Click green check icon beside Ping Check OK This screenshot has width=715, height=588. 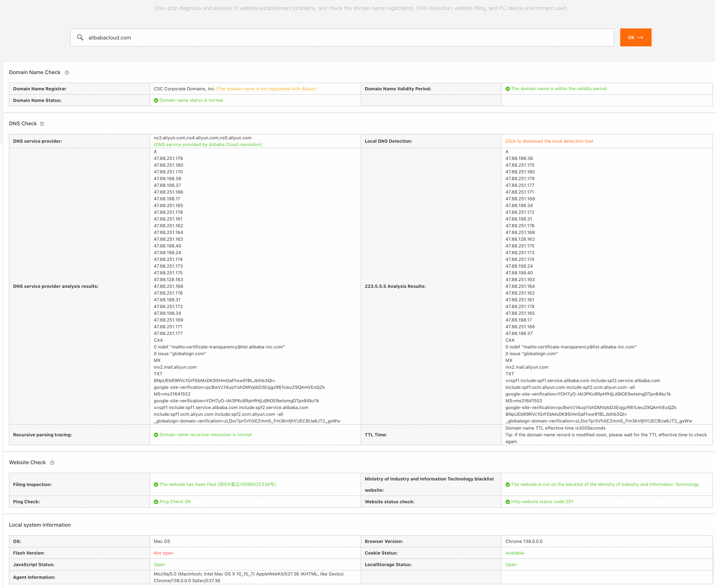[156, 502]
